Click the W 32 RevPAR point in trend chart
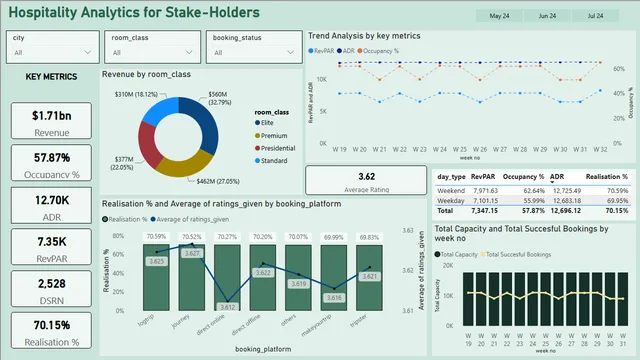Screen dimensions: 640x360 [600, 91]
